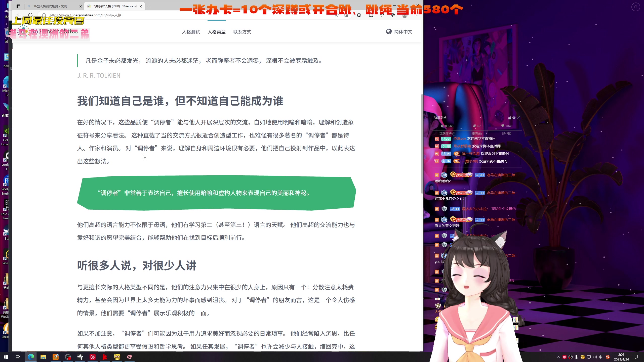Open the Windows notification center icon
This screenshot has width=644, height=362.
pyautogui.click(x=636, y=357)
